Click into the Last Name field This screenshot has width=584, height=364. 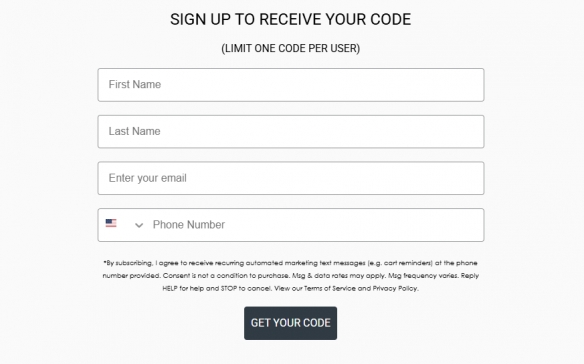291,132
